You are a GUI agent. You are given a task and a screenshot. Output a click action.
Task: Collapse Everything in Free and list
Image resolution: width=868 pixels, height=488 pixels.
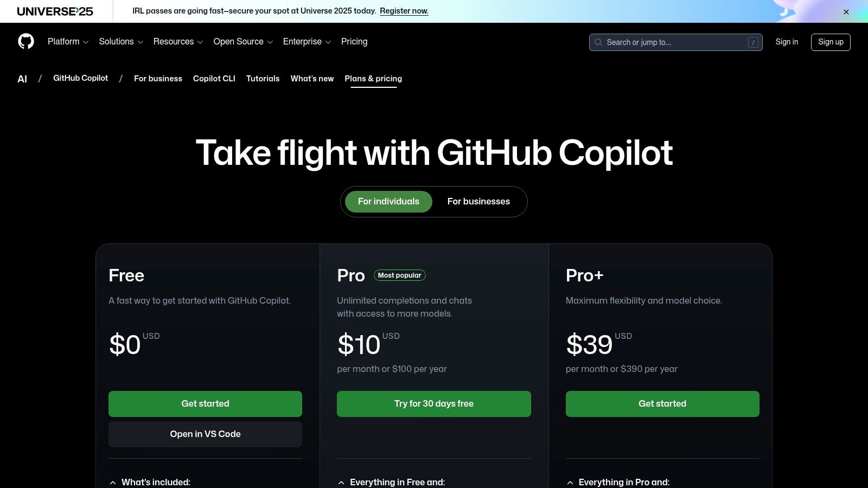pyautogui.click(x=391, y=482)
